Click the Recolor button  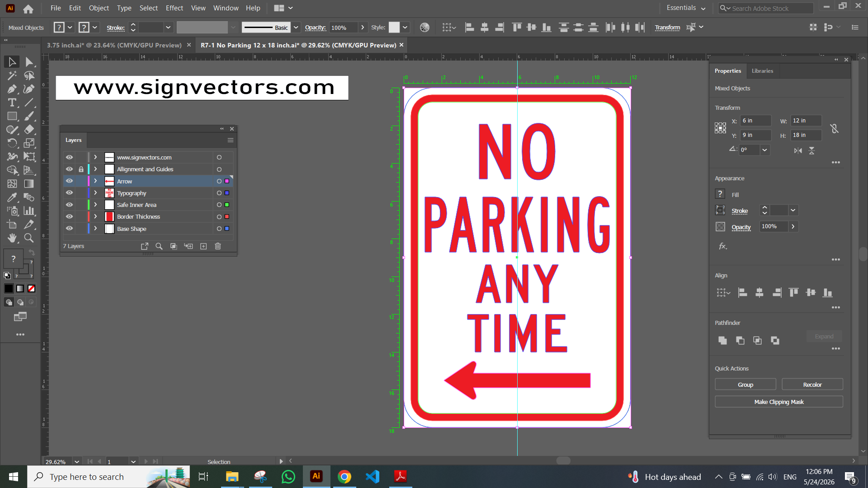click(812, 385)
